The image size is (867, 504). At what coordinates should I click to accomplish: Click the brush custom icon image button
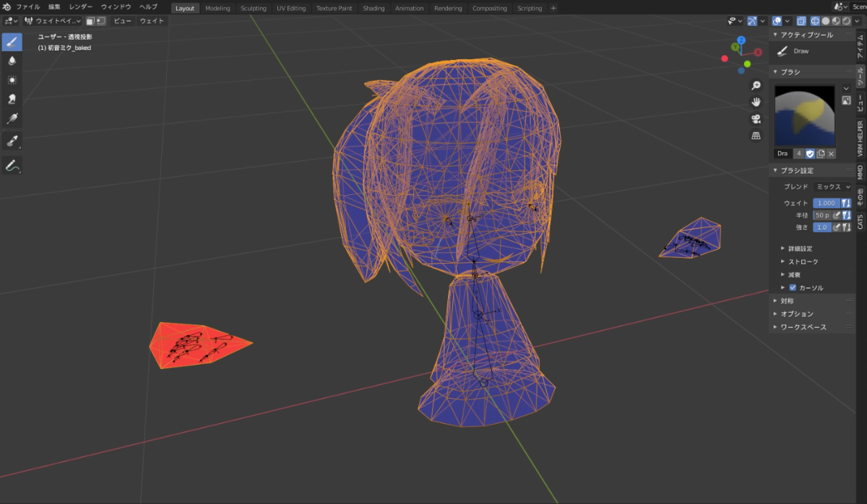[846, 100]
